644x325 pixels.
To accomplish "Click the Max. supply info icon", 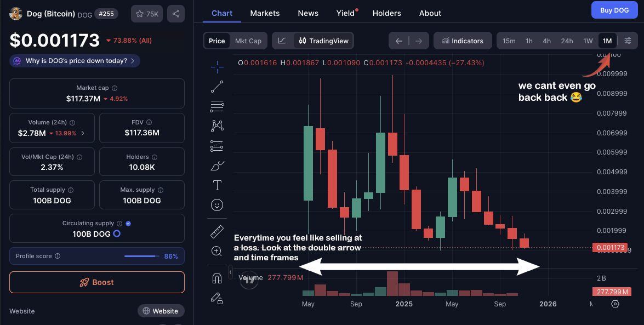I will click(x=161, y=190).
